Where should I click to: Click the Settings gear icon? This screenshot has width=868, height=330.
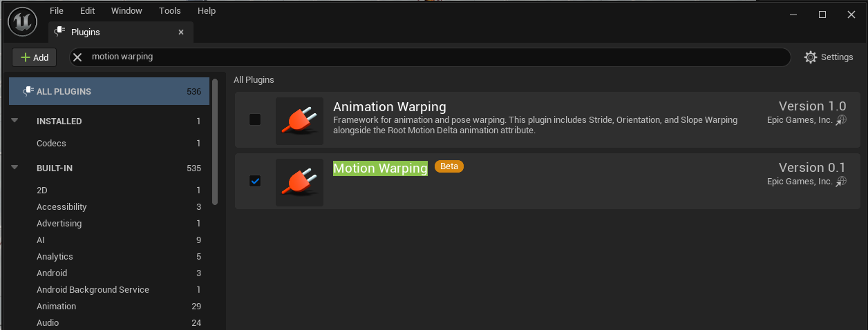pyautogui.click(x=811, y=57)
